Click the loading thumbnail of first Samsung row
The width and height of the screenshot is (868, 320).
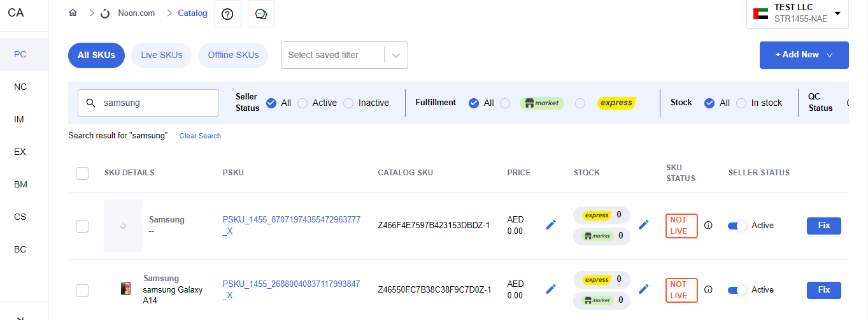[x=123, y=226]
